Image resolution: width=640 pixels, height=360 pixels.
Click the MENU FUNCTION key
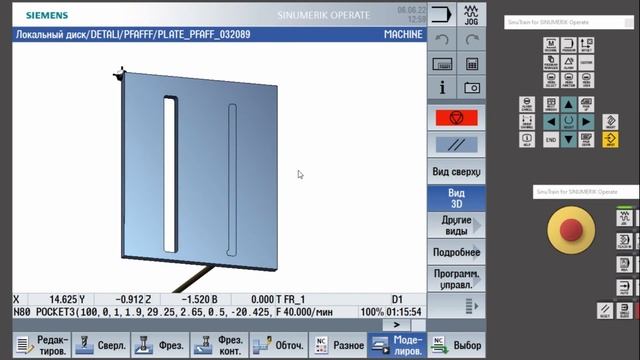(x=568, y=80)
